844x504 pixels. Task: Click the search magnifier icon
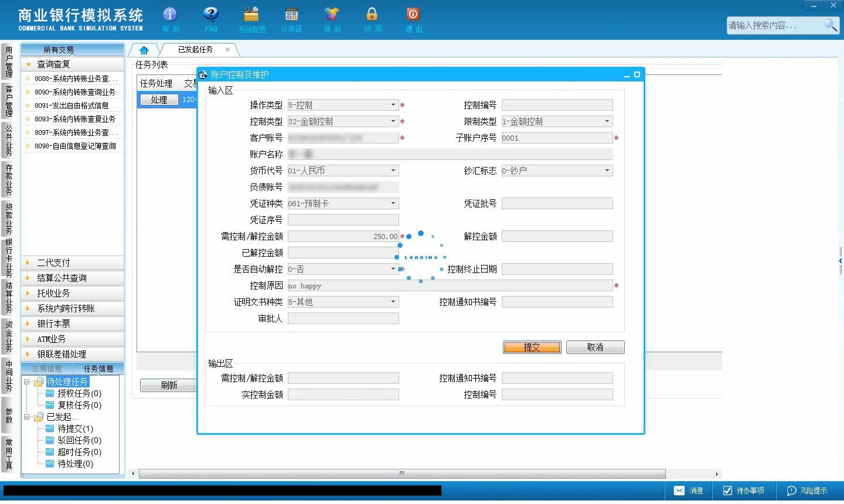[x=831, y=25]
